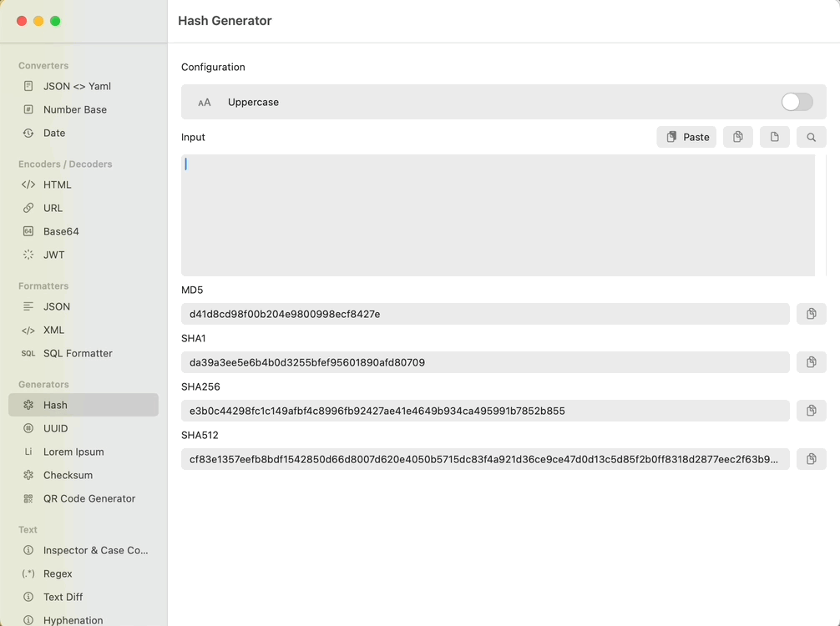Click the JWT sparkle icon
The height and width of the screenshot is (626, 840).
pyautogui.click(x=28, y=255)
